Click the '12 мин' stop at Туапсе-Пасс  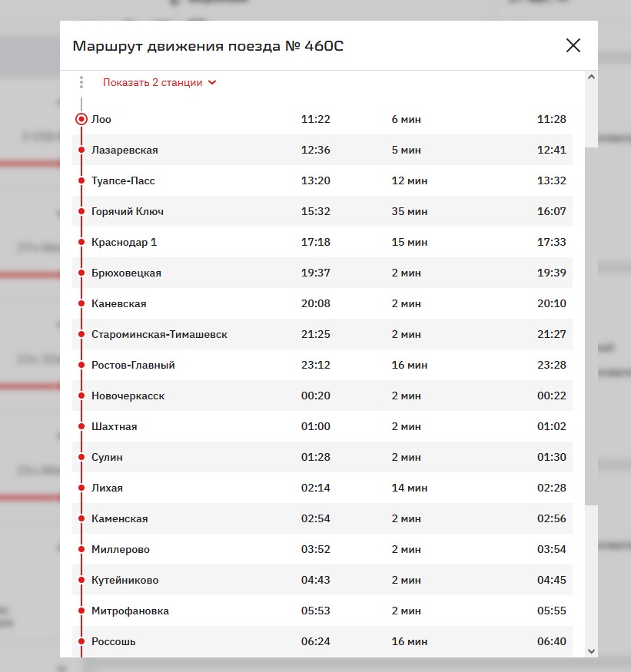410,180
